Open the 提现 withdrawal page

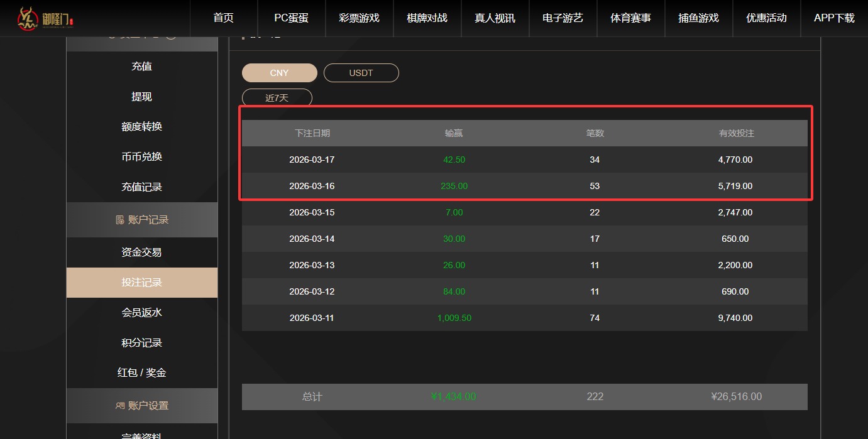(141, 96)
